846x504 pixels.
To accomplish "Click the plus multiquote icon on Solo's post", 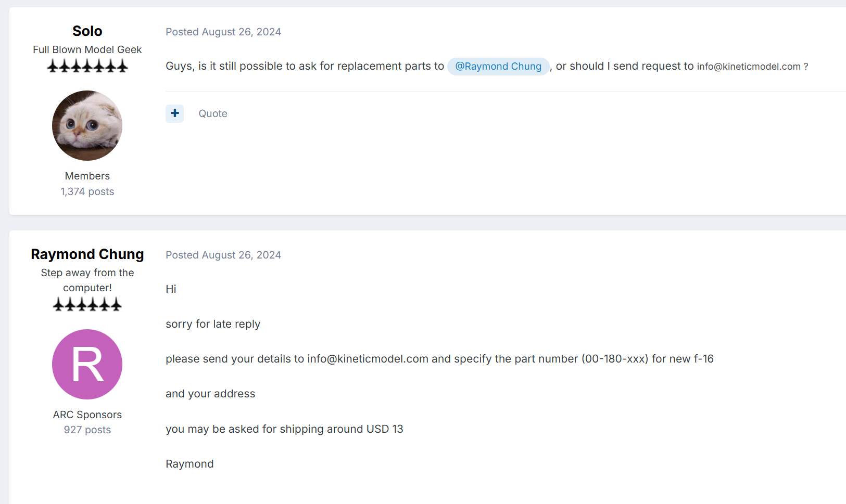I will coord(175,113).
